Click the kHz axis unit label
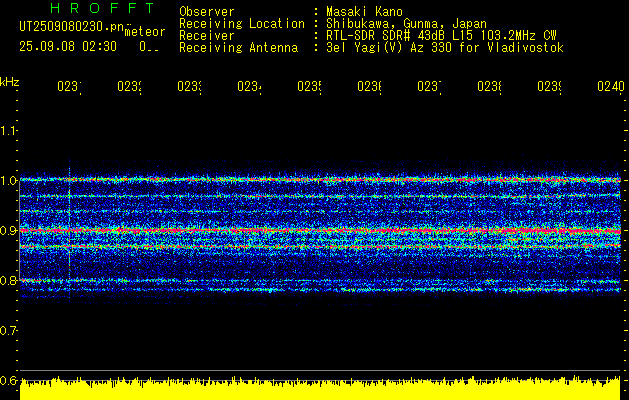The image size is (629, 400). (9, 82)
